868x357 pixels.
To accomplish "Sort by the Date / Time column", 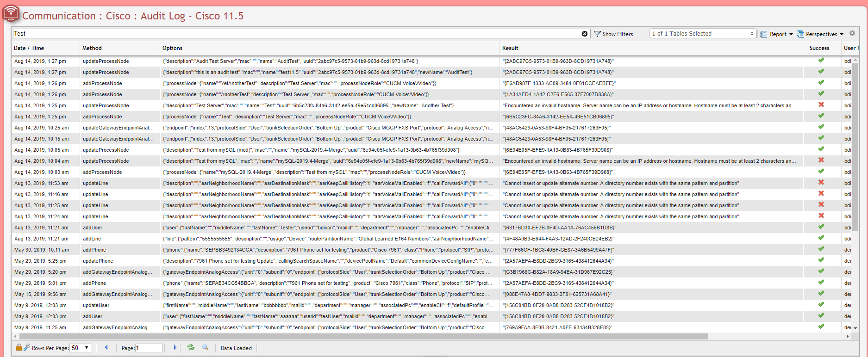I will click(29, 48).
